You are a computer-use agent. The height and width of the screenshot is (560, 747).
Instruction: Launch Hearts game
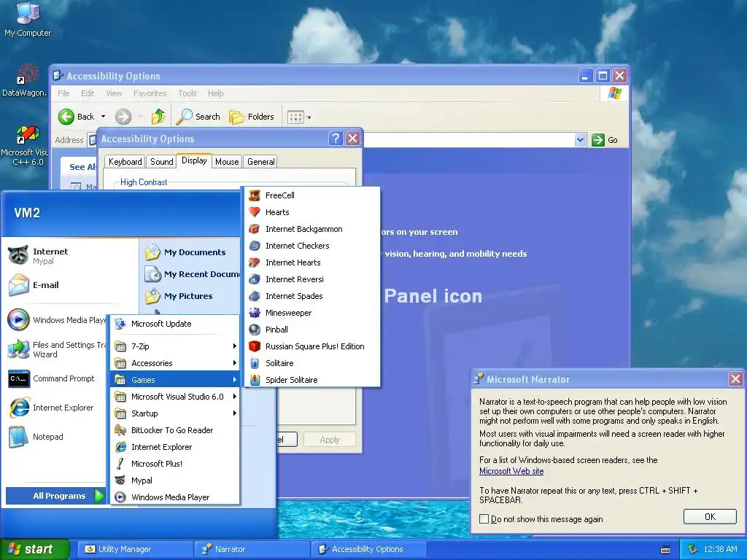(x=312, y=212)
